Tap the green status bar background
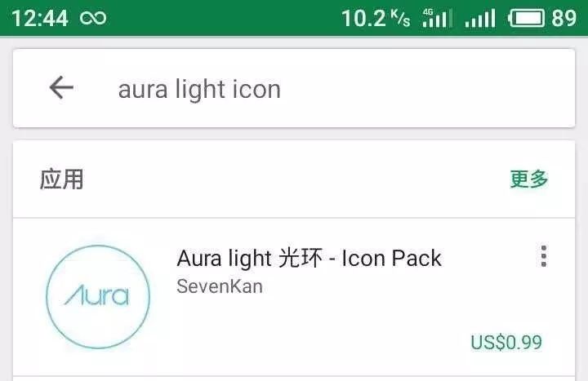 tap(225, 18)
